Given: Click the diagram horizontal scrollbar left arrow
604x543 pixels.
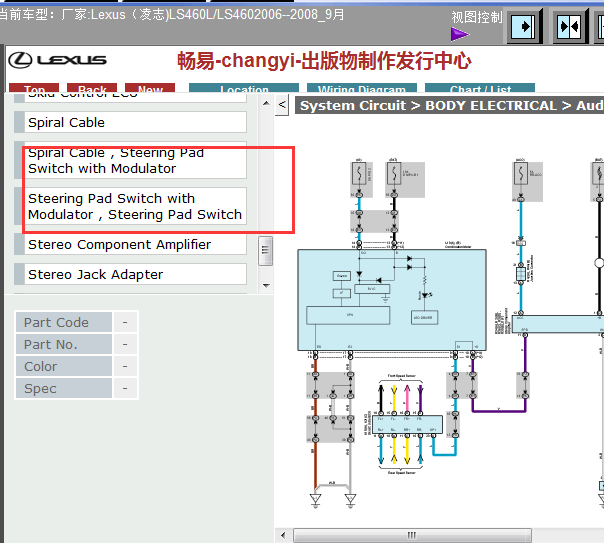Looking at the screenshot, I should (x=284, y=535).
